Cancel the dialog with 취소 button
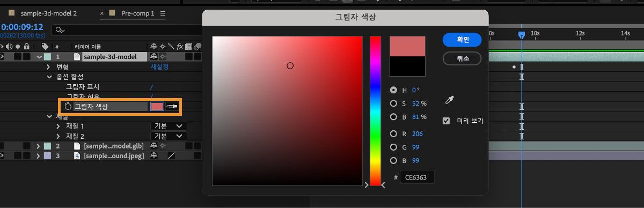644x208 pixels. coord(462,58)
